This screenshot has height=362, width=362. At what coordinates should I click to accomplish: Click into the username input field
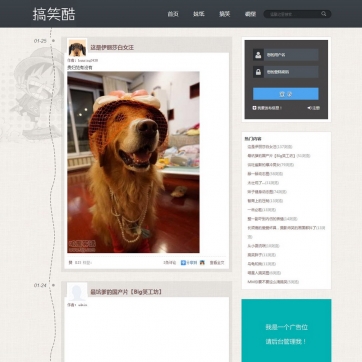[x=291, y=55]
